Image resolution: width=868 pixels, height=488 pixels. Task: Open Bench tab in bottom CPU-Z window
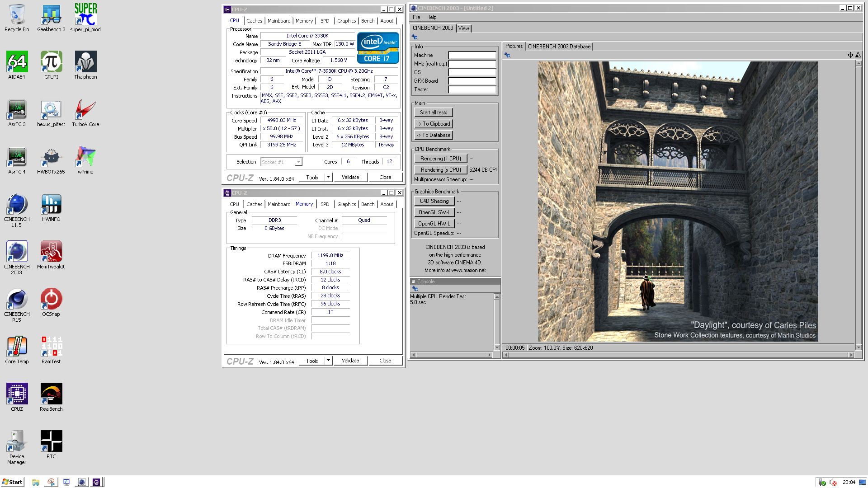368,204
